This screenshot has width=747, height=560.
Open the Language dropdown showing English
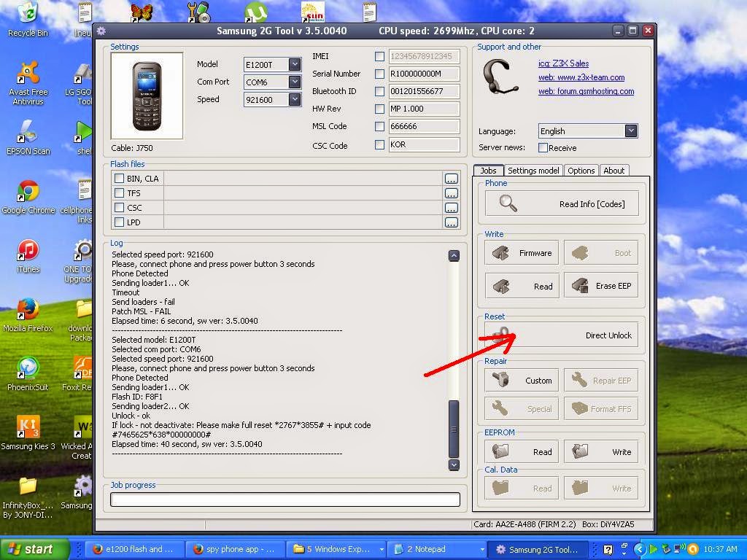click(631, 131)
